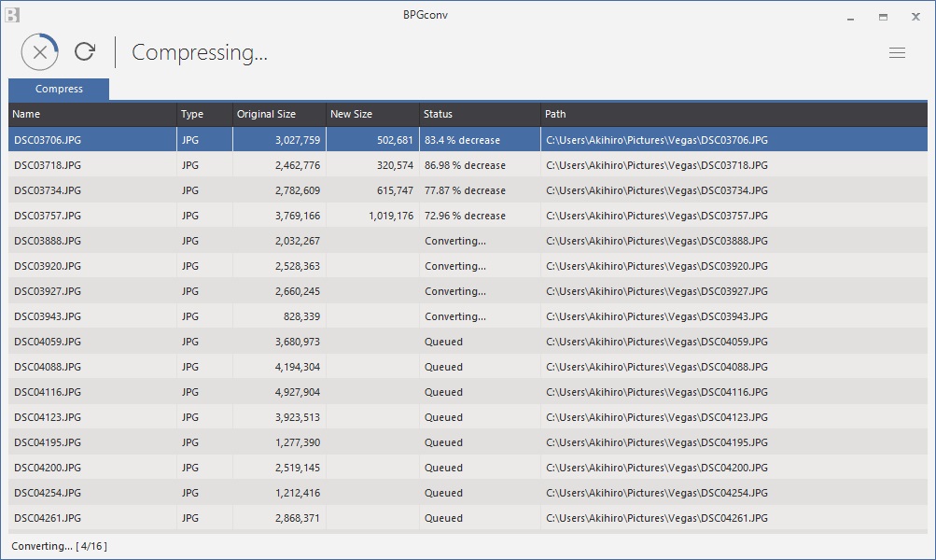Sort by New Size column header
The width and height of the screenshot is (936, 560).
point(371,114)
